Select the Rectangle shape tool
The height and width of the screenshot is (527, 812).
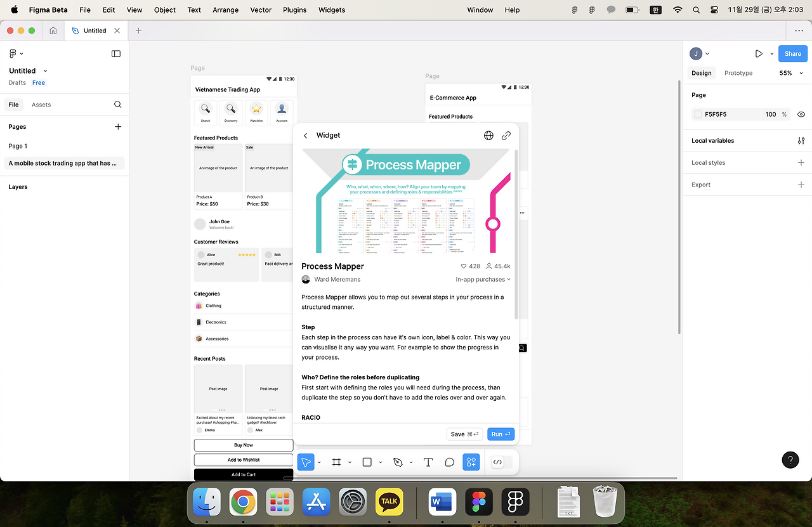[367, 462]
